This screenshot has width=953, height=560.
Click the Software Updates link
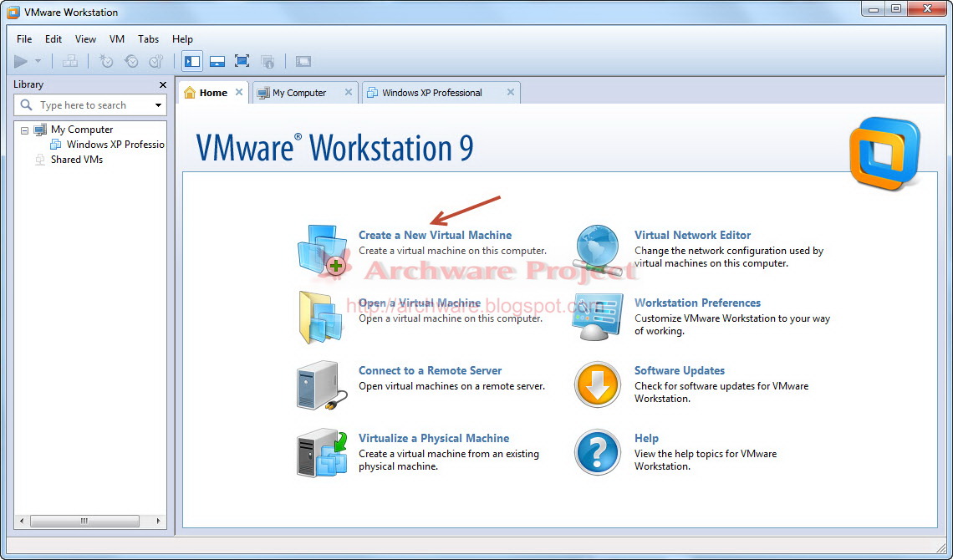coord(680,370)
